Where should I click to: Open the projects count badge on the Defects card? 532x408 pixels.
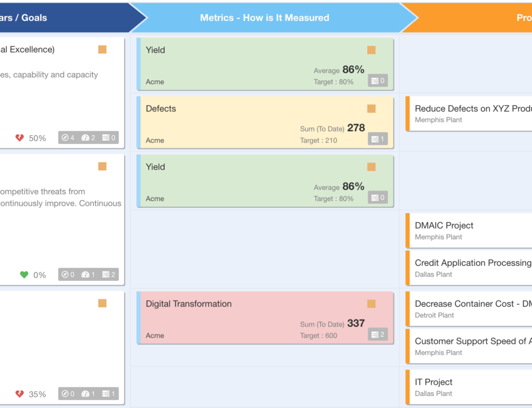378,138
